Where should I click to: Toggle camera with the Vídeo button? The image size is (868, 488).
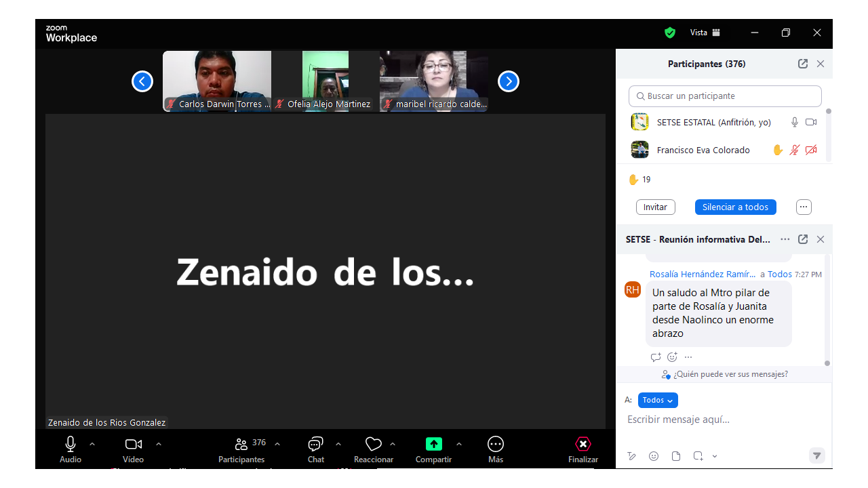click(134, 445)
